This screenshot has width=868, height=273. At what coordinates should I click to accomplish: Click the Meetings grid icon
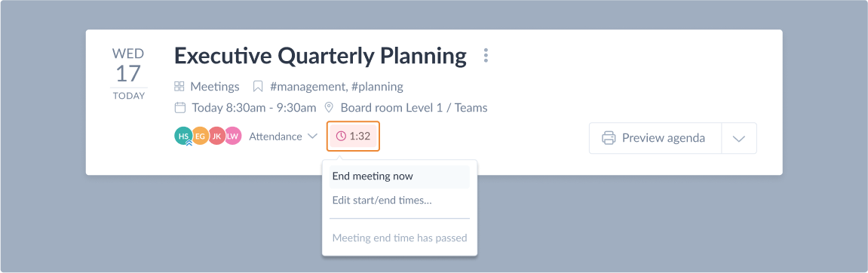pyautogui.click(x=179, y=87)
